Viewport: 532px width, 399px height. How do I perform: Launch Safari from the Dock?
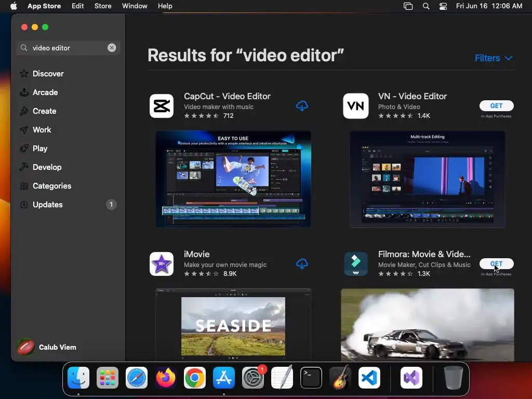click(x=137, y=378)
